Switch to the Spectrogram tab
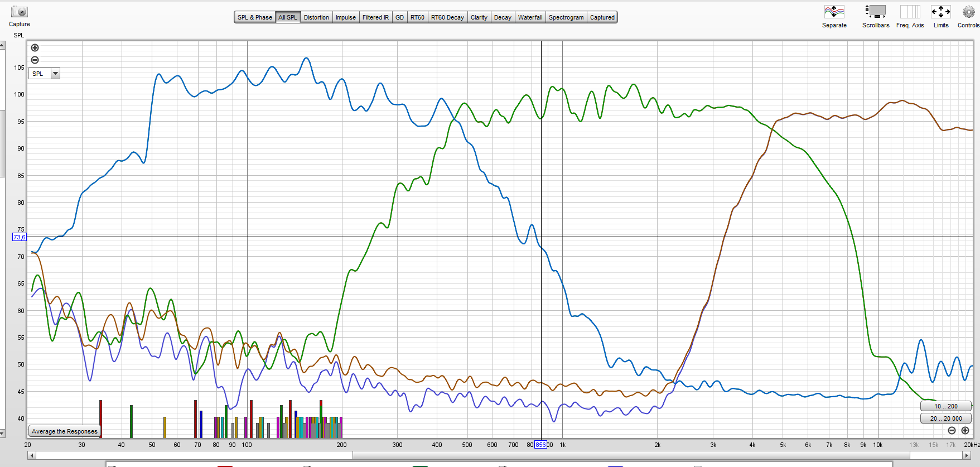The width and height of the screenshot is (980, 467). (566, 17)
